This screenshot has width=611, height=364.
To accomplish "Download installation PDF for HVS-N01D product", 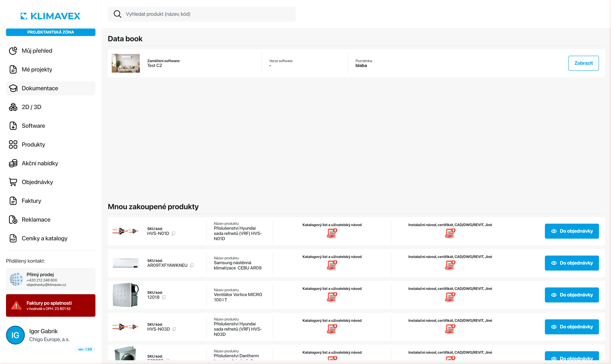I will [x=450, y=233].
